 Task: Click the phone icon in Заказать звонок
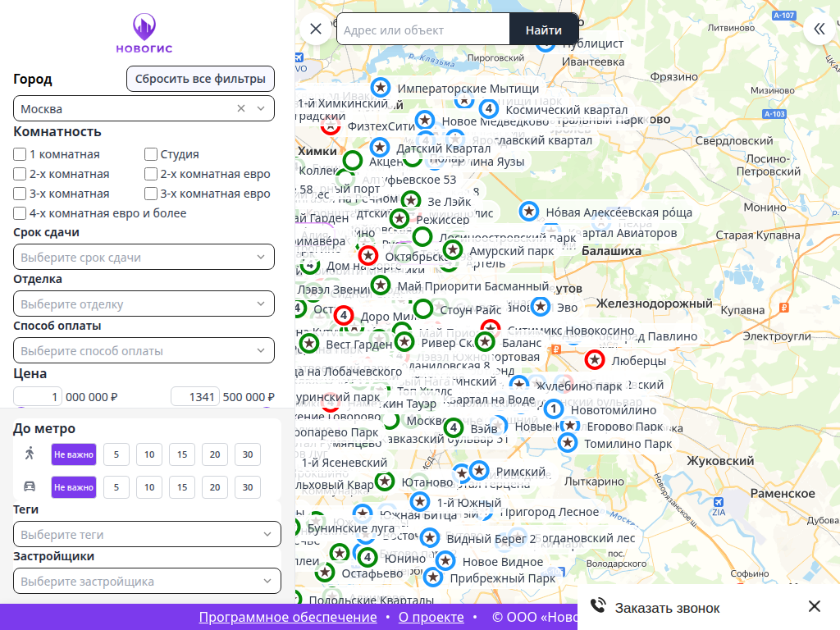click(x=598, y=606)
